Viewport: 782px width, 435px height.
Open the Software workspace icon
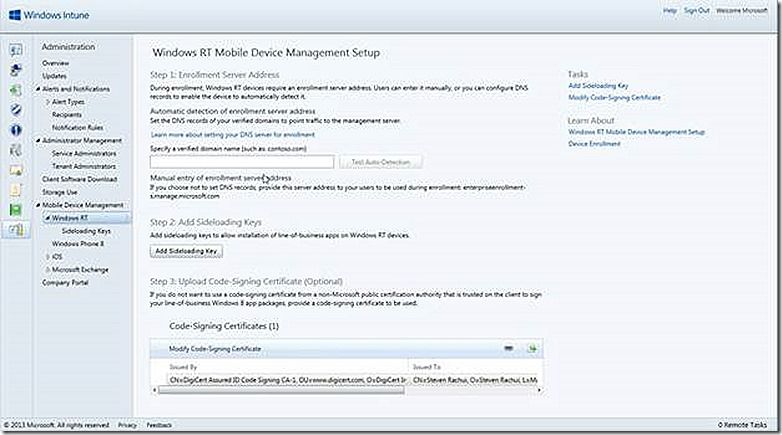16,150
